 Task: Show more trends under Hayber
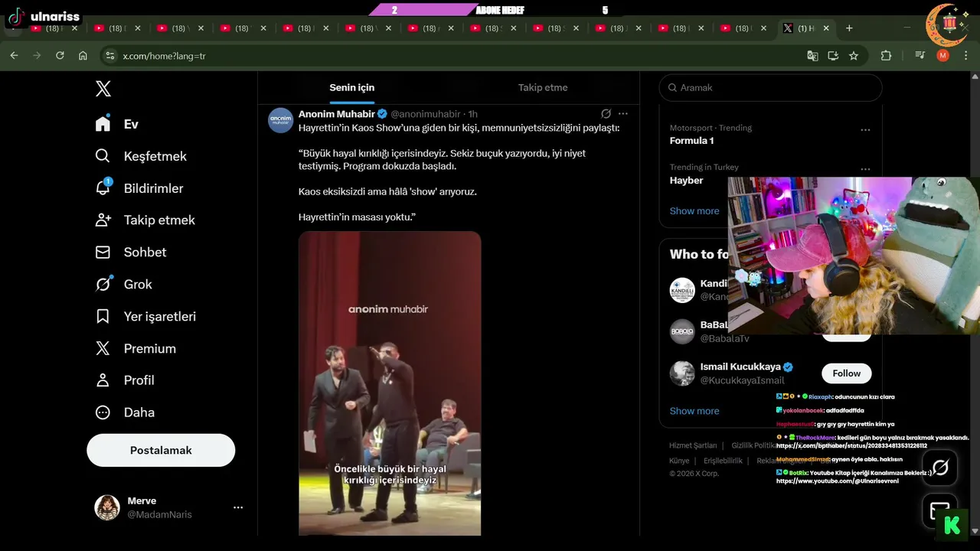[694, 211]
